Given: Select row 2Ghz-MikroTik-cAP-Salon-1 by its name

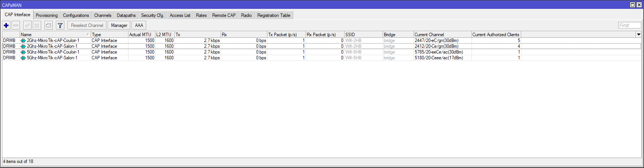Looking at the screenshot, I should coord(52,46).
